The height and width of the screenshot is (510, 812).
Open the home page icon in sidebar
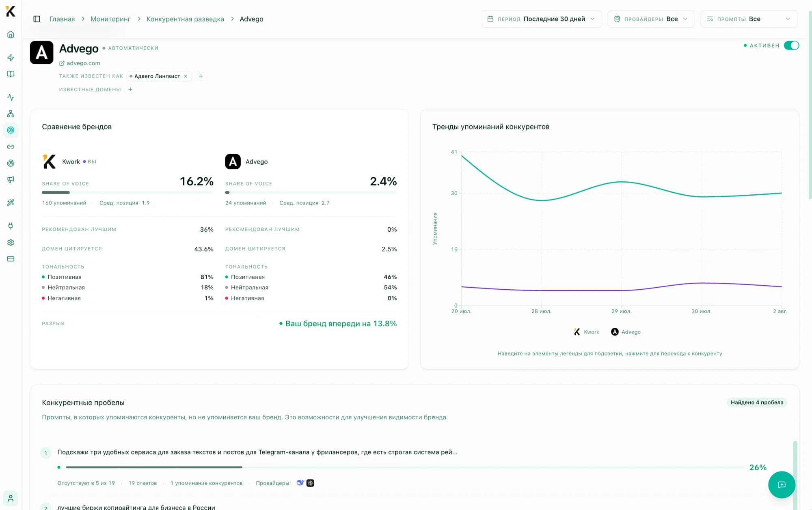pos(11,34)
